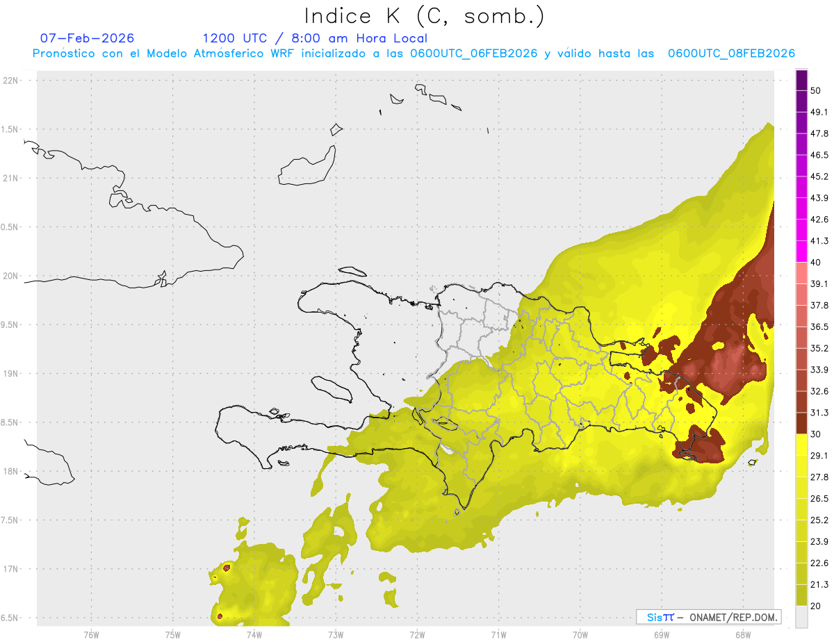Click the '70W' longitude label

pos(580,635)
